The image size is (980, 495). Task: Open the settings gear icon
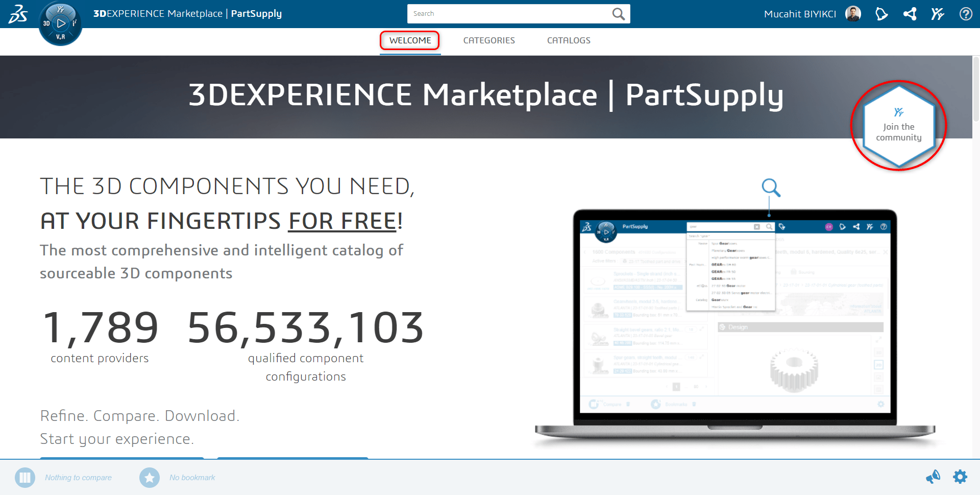[x=960, y=477]
